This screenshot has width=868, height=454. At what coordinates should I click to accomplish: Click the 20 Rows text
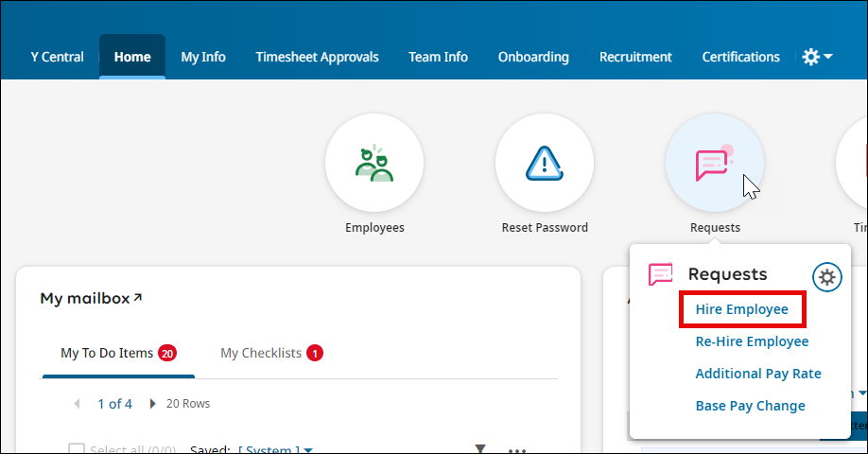188,404
